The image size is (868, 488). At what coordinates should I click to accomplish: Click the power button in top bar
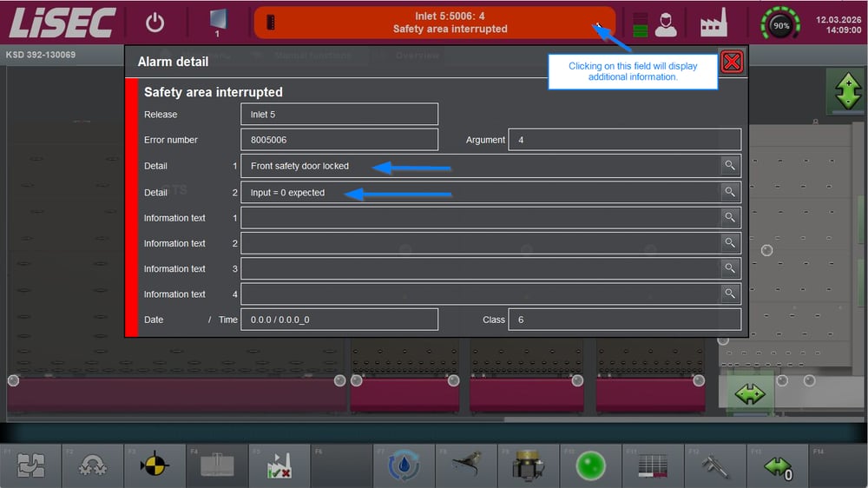(x=155, y=23)
